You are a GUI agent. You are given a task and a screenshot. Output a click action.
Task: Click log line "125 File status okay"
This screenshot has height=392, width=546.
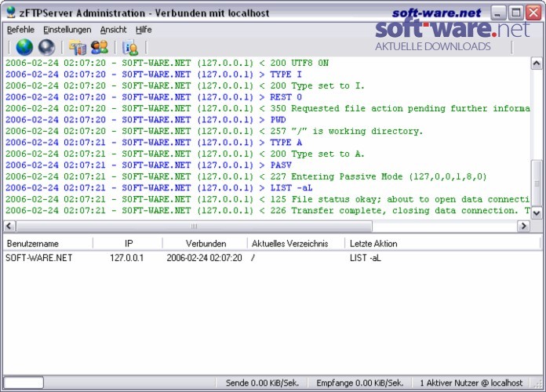(268, 199)
